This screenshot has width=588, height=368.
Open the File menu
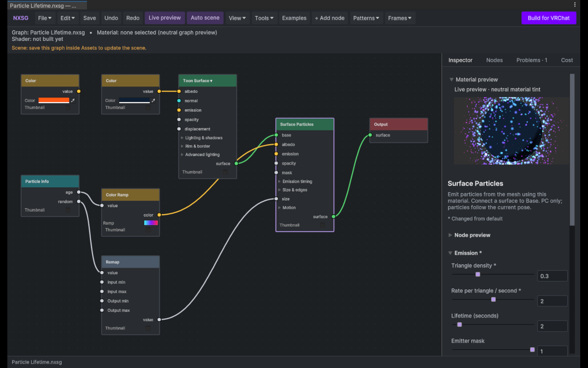point(45,18)
